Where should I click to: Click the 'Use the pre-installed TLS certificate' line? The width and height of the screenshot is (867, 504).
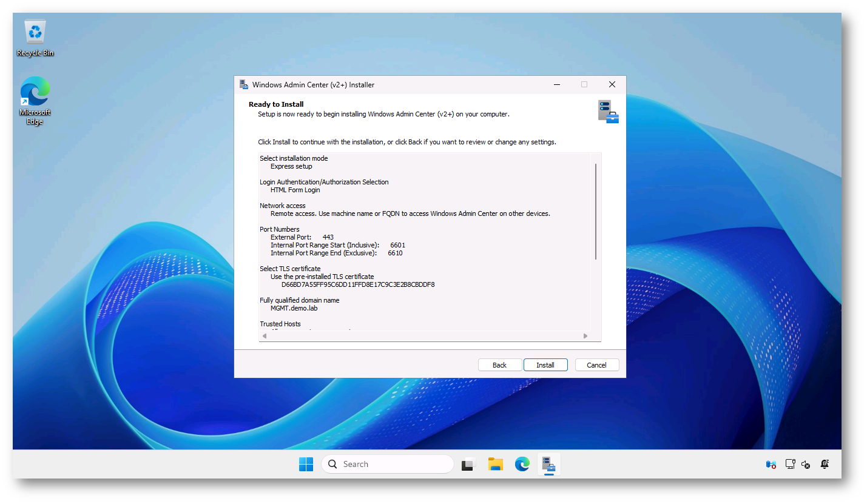(x=322, y=277)
